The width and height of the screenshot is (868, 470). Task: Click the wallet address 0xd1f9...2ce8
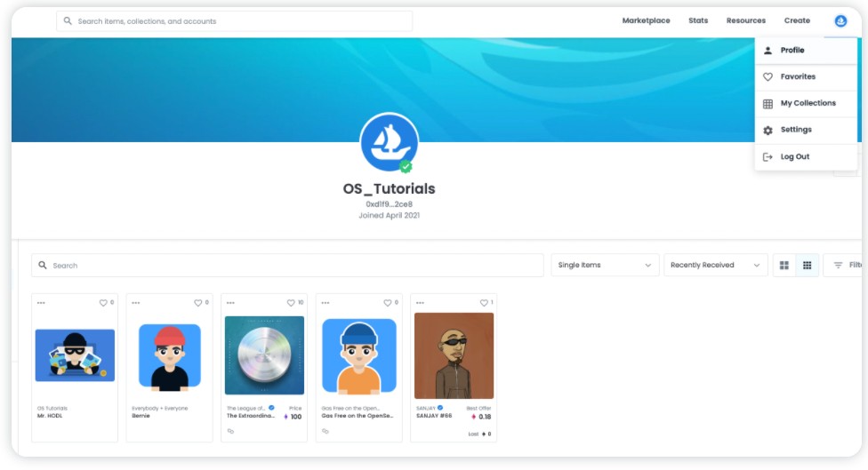click(x=390, y=204)
